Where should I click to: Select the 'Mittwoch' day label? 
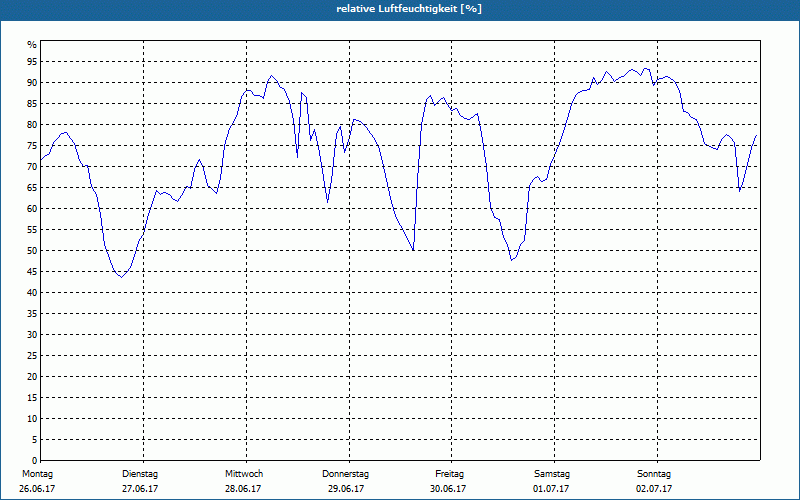coord(244,474)
